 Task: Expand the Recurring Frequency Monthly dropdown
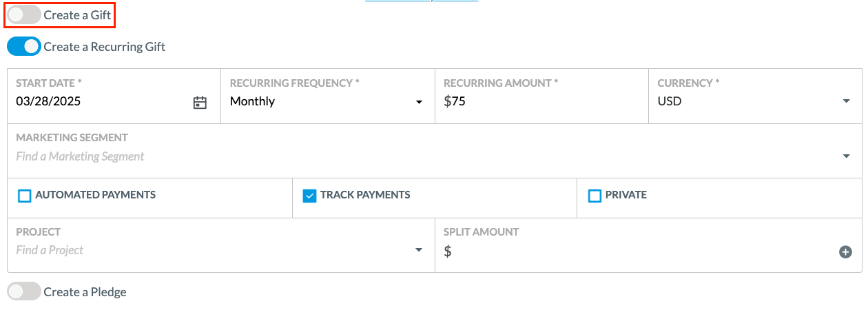pyautogui.click(x=327, y=102)
